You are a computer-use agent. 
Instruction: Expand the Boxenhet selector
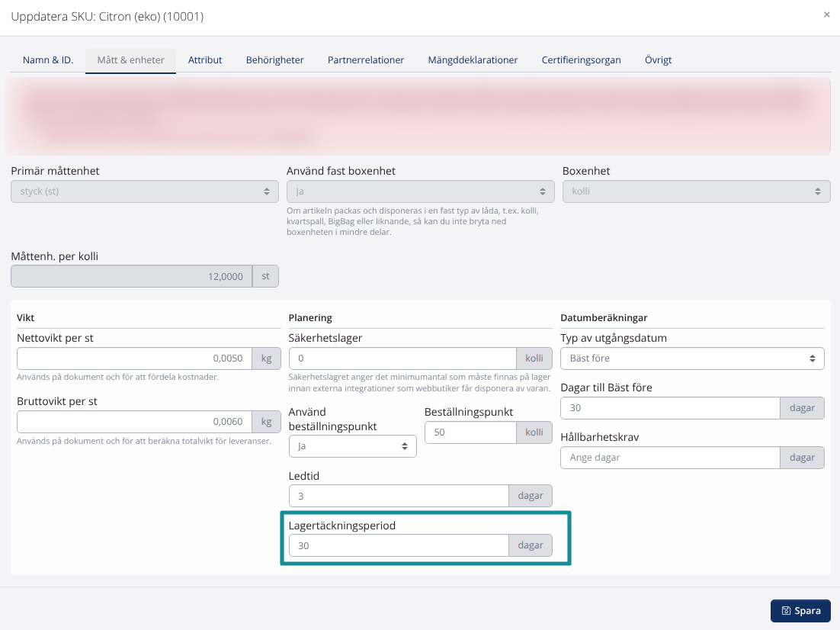[696, 191]
